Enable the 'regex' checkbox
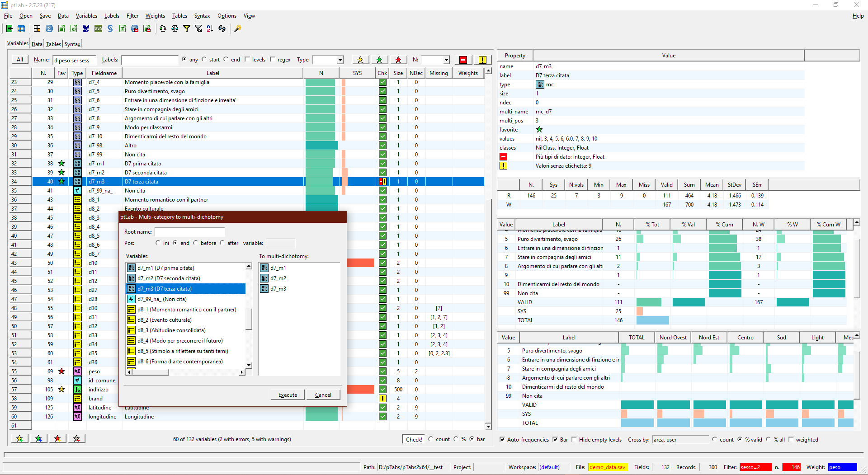The image size is (868, 475). pyautogui.click(x=273, y=59)
